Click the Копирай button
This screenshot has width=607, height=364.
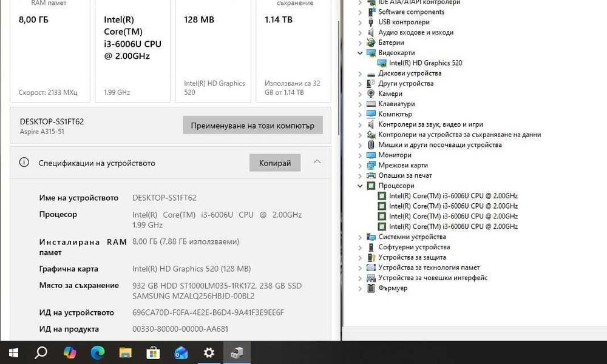pos(275,163)
